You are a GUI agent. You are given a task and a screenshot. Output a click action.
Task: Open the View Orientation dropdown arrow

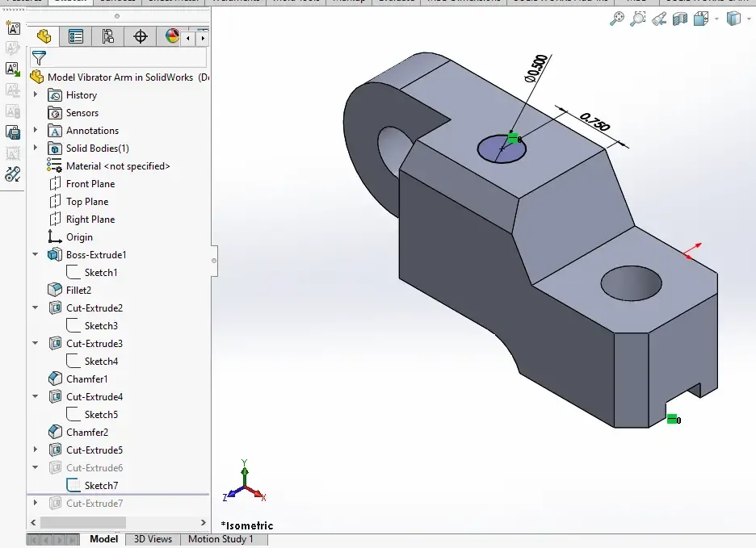tap(716, 19)
